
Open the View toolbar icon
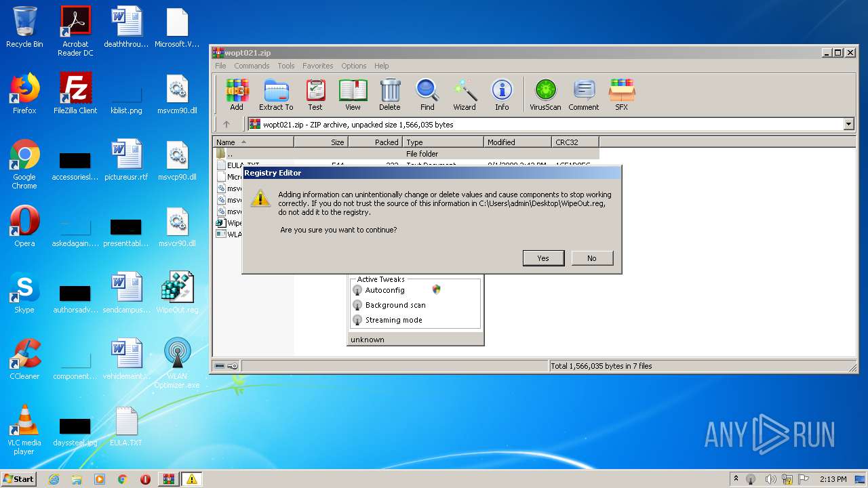353,95
